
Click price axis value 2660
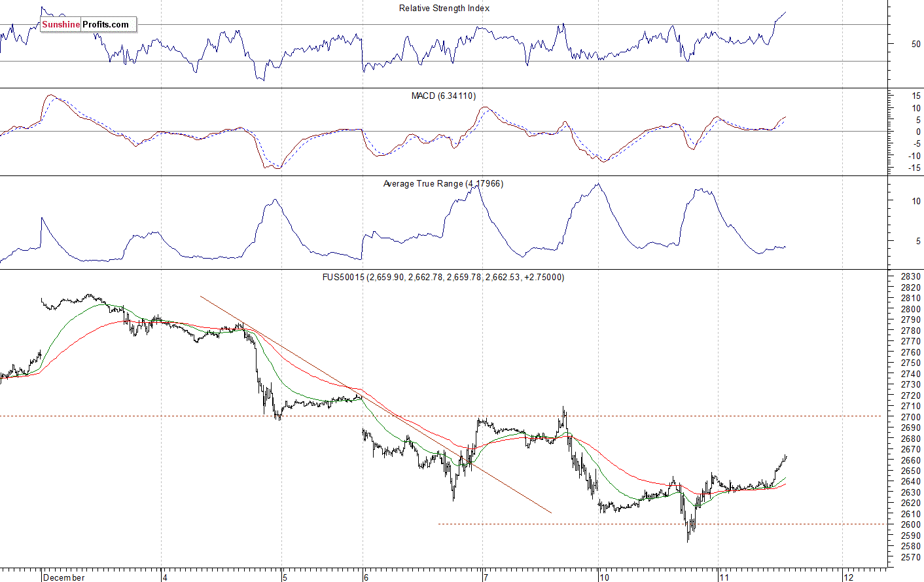coord(911,460)
